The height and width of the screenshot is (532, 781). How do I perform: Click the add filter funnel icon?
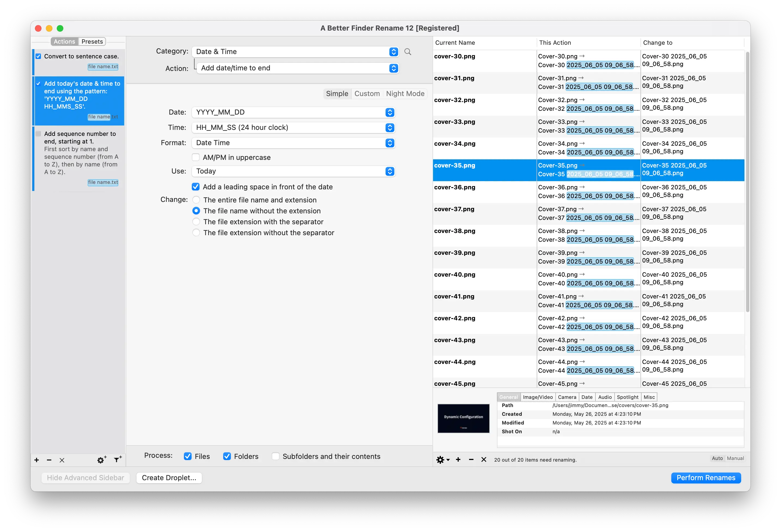[118, 459]
